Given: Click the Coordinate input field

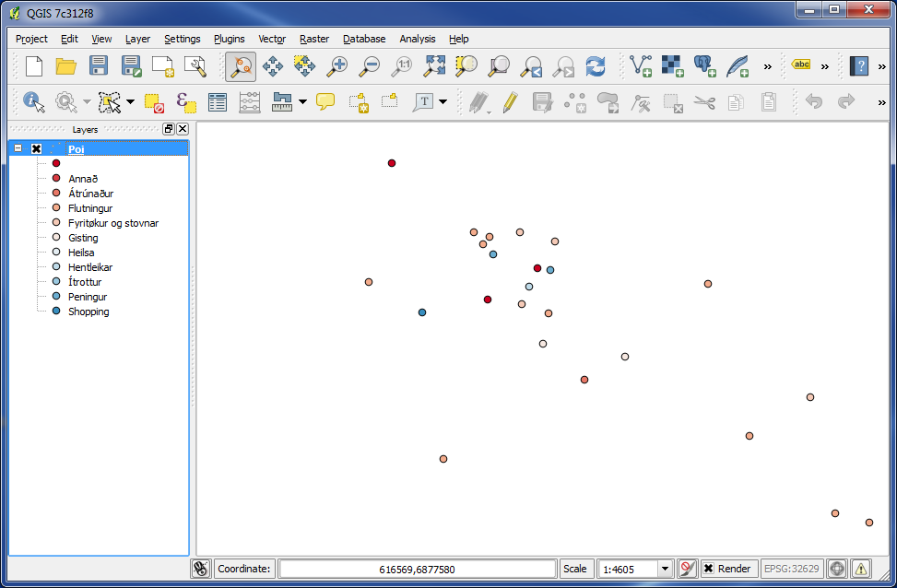Looking at the screenshot, I should click(417, 570).
